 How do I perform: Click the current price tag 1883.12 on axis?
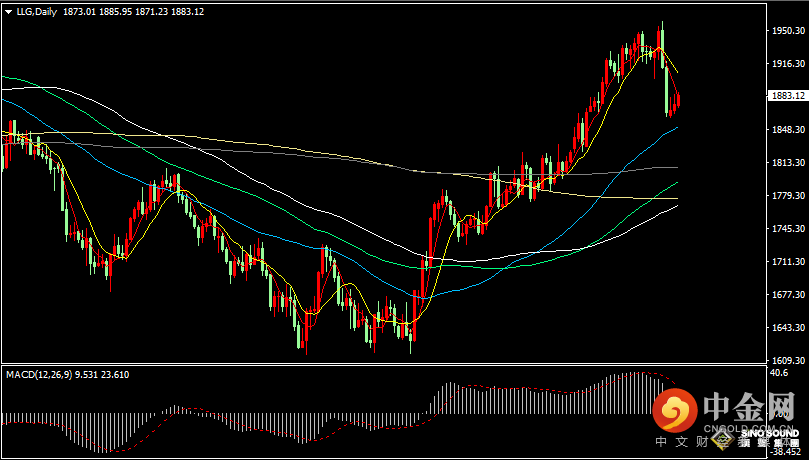tap(789, 96)
